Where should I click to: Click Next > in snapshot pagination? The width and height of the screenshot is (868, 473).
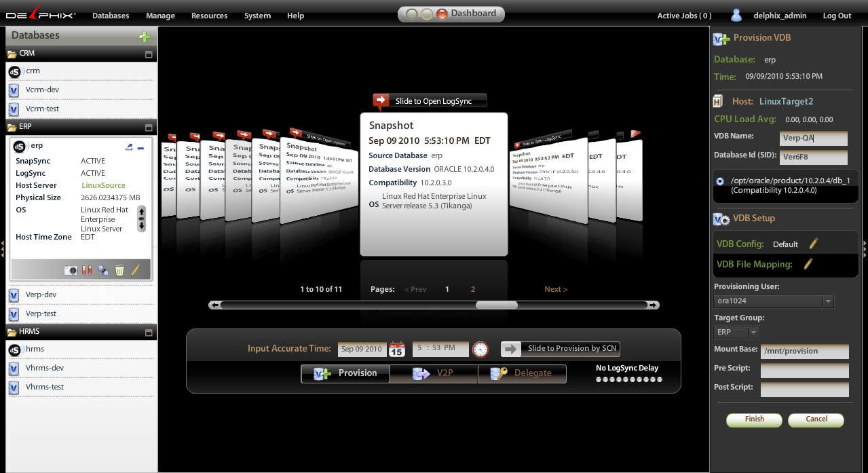pos(556,289)
